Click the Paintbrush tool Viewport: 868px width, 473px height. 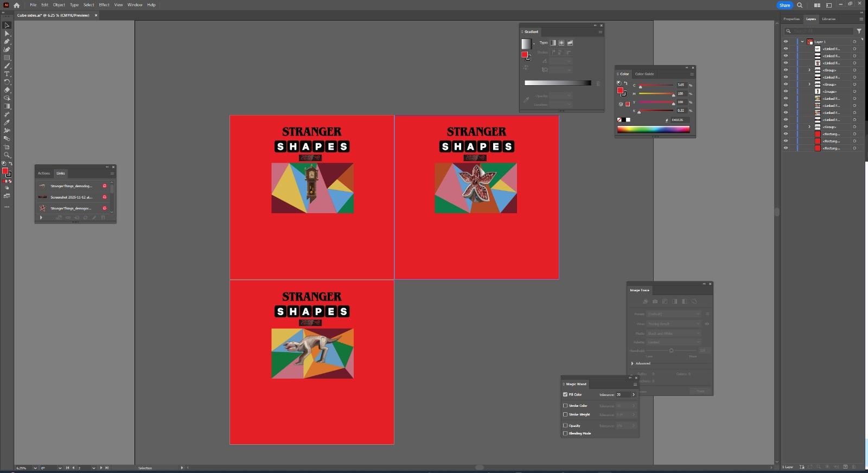(x=7, y=66)
